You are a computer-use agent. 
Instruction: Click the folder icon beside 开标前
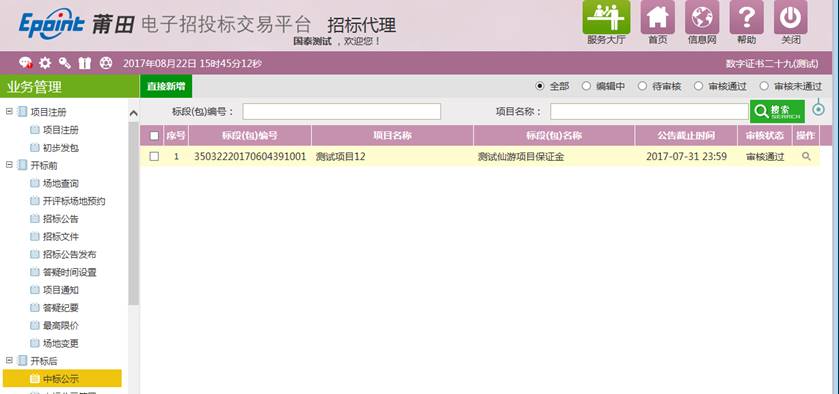click(x=22, y=165)
